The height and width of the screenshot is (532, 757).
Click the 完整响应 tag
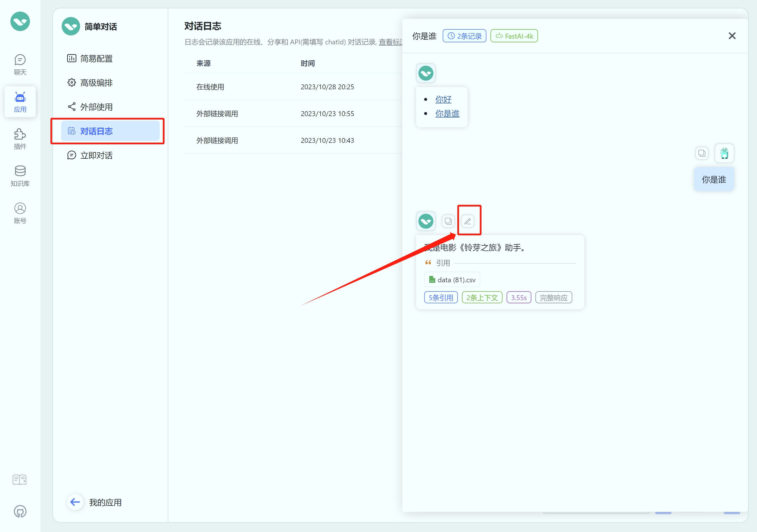point(553,298)
